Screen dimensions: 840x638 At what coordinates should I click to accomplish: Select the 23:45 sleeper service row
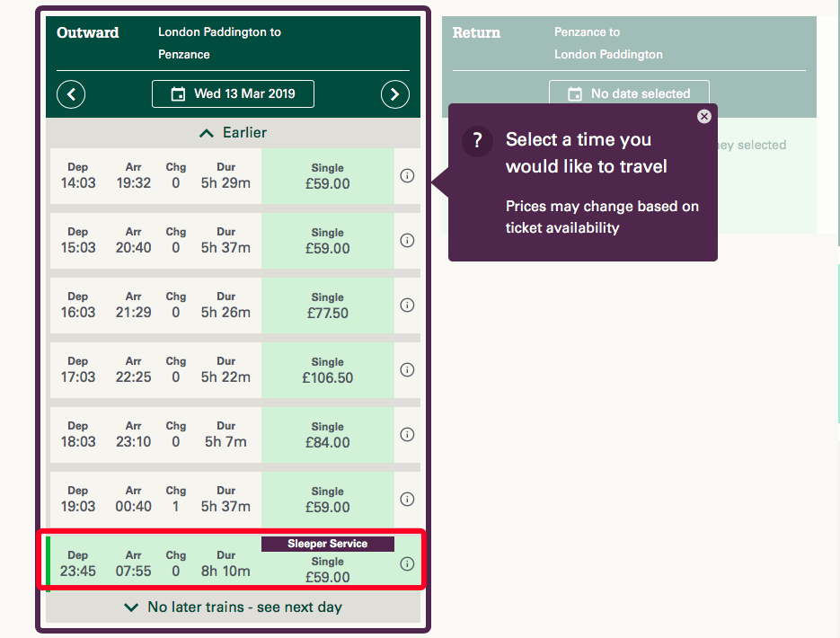coord(155,563)
